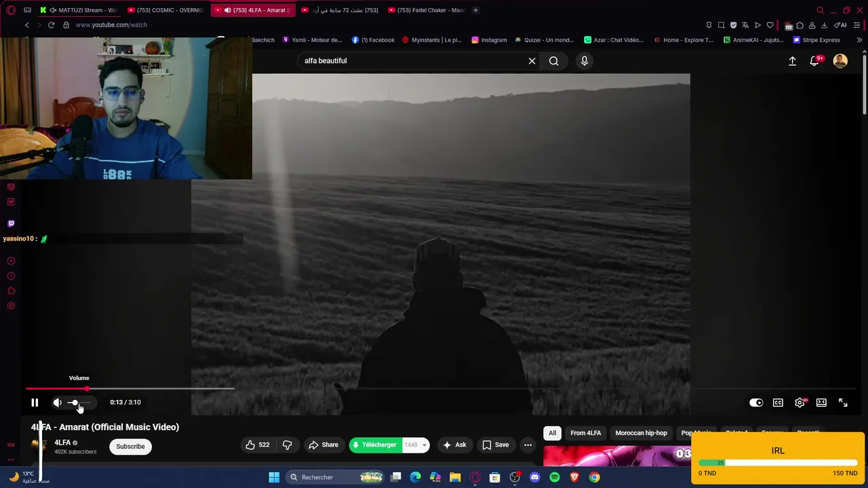Open the Opera easy setup menu
Viewport: 868px width, 488px height.
point(858,25)
